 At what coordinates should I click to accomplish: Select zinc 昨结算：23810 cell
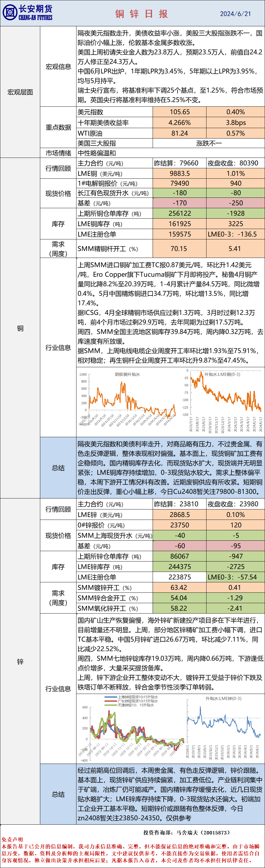pyautogui.click(x=180, y=504)
